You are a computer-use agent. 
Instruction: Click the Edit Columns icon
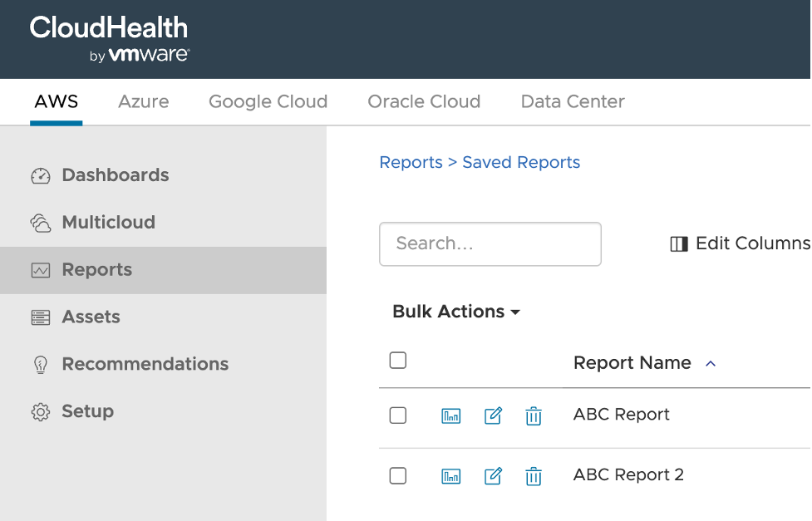click(x=679, y=243)
